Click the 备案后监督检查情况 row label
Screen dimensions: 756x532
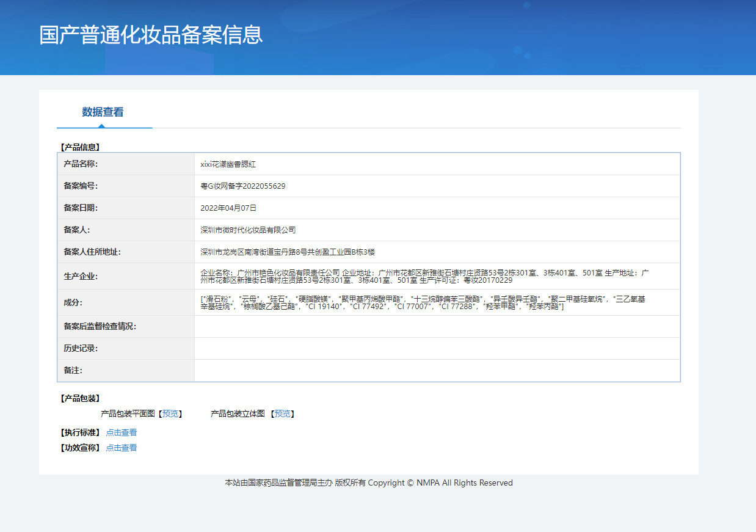100,327
